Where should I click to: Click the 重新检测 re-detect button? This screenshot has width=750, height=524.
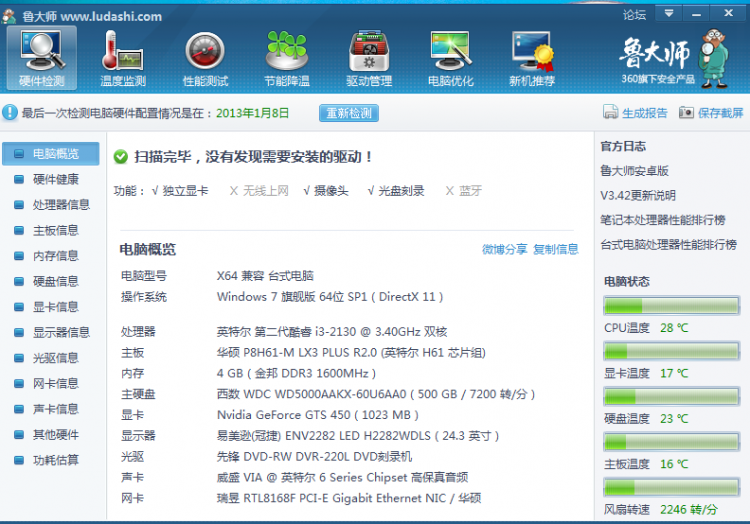(x=349, y=113)
